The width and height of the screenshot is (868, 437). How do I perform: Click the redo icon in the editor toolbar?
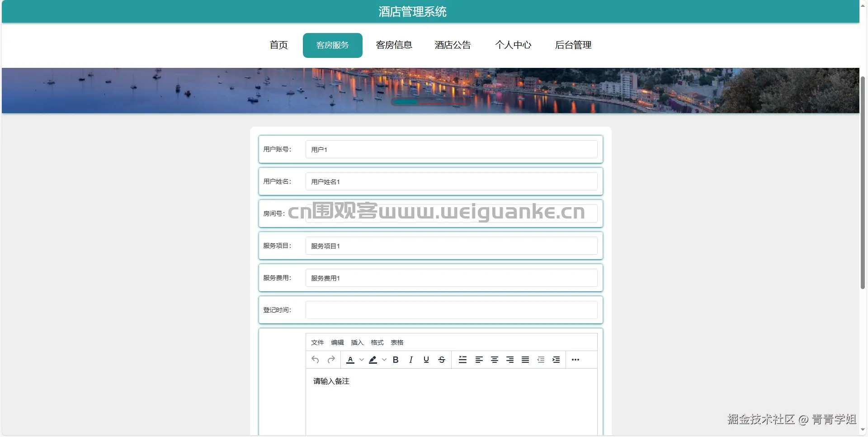(x=331, y=360)
